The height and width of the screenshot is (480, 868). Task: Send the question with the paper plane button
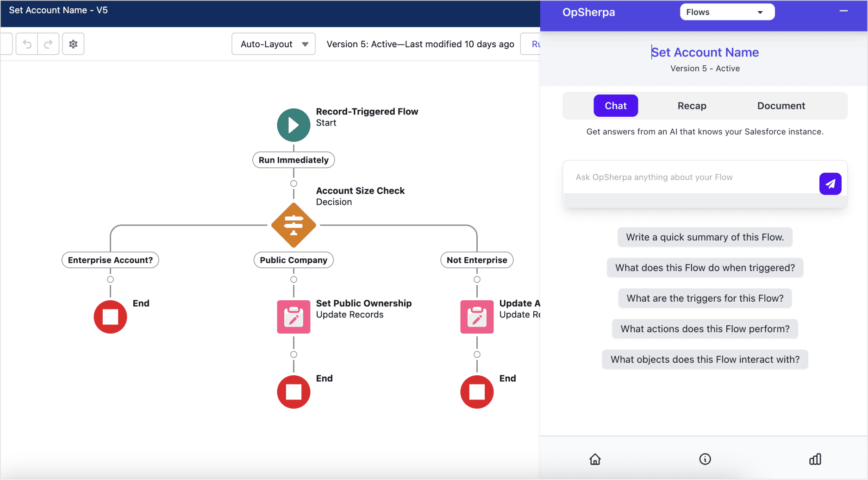[830, 184]
